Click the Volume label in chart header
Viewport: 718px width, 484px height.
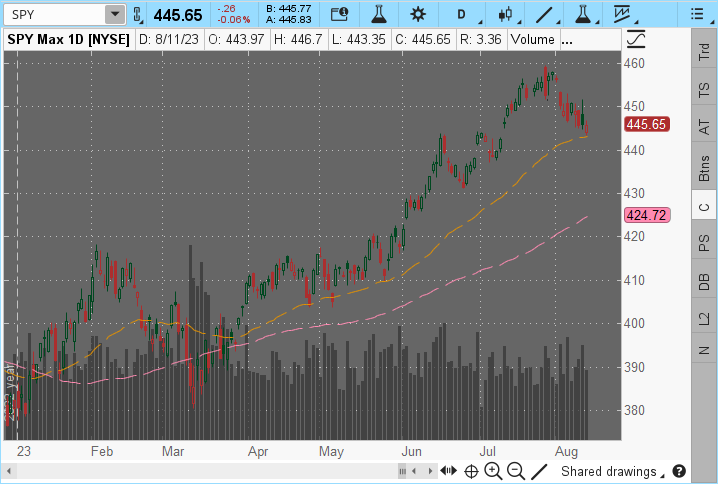(x=532, y=40)
